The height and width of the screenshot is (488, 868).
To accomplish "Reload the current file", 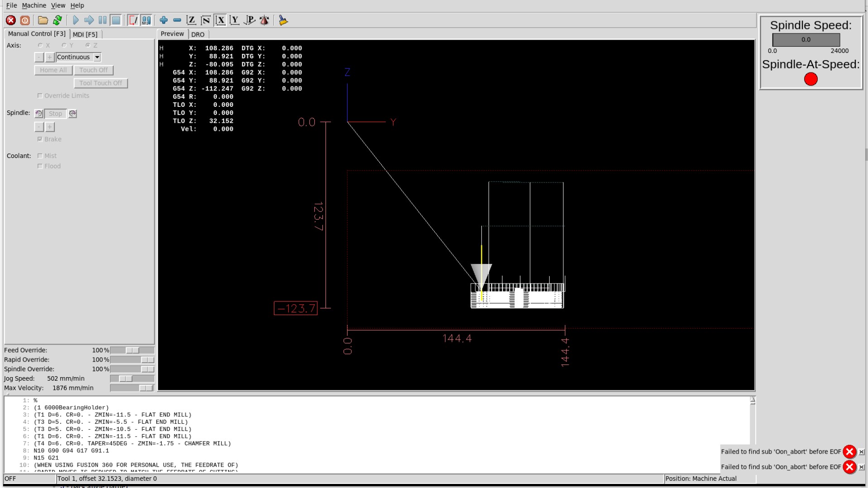I will (x=58, y=20).
